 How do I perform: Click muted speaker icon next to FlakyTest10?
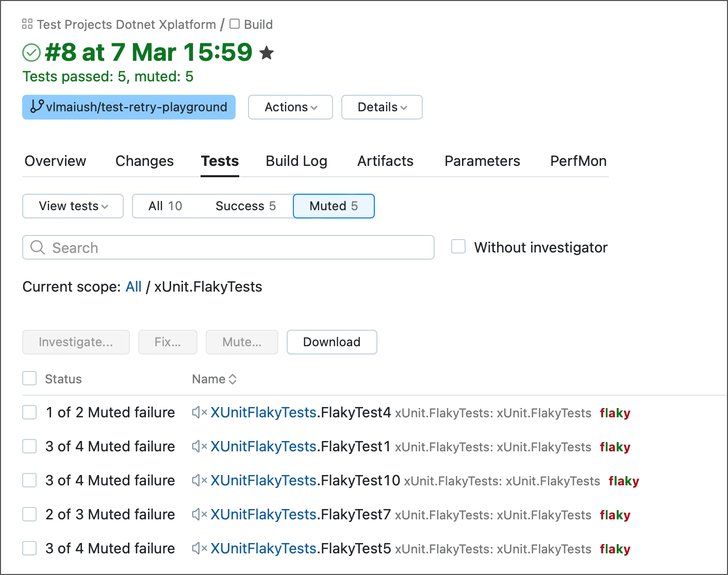coord(199,480)
